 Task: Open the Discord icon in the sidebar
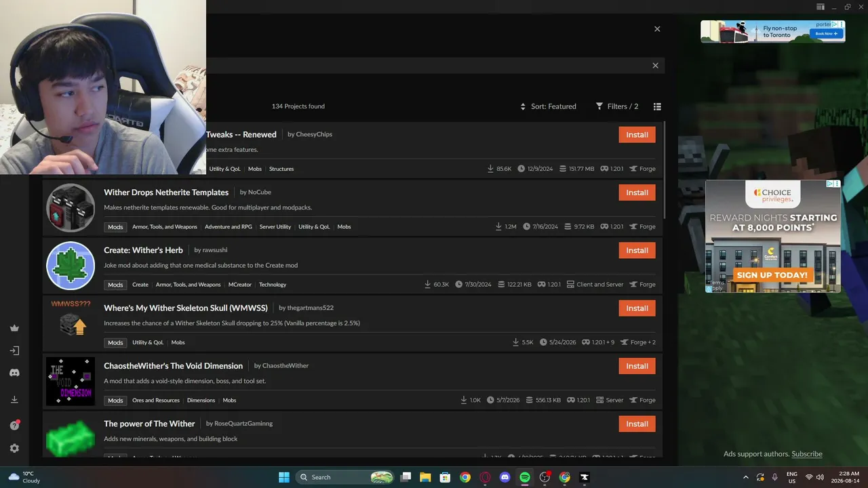coord(14,373)
